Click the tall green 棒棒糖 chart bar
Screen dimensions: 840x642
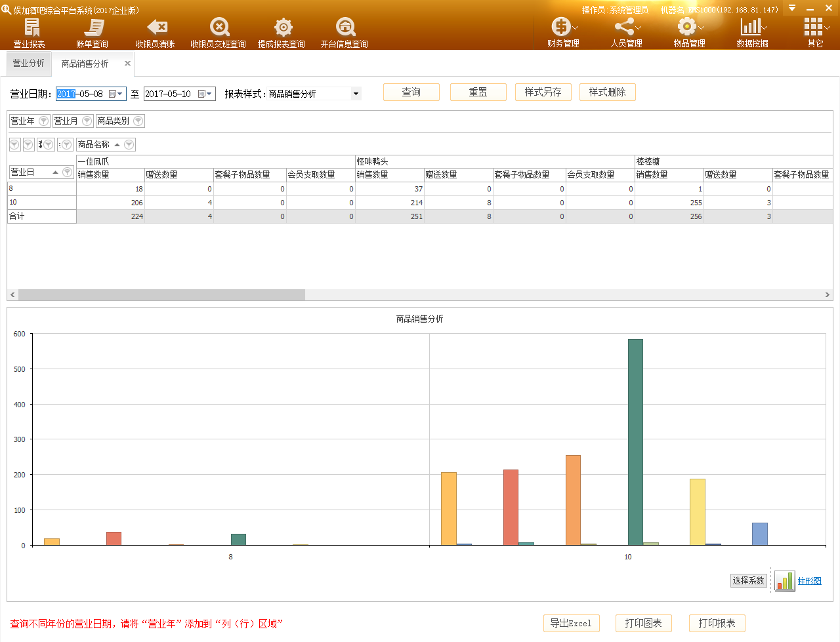click(x=635, y=441)
